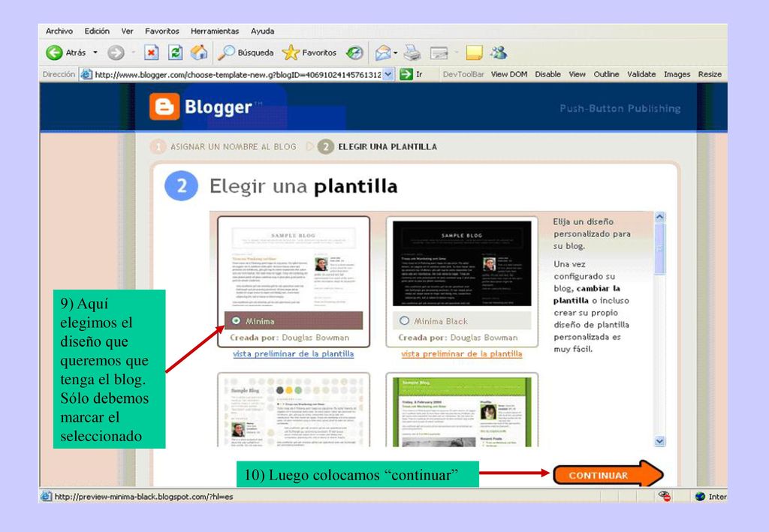The height and width of the screenshot is (532, 769).
Task: Click the template list scroll down arrow
Action: tap(659, 441)
